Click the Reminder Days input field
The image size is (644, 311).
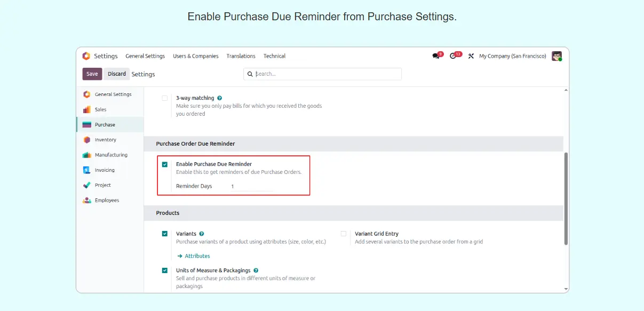tap(251, 186)
